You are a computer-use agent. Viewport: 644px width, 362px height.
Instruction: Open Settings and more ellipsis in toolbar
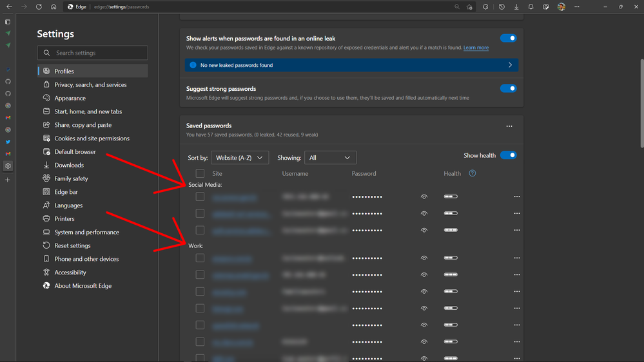pyautogui.click(x=577, y=6)
